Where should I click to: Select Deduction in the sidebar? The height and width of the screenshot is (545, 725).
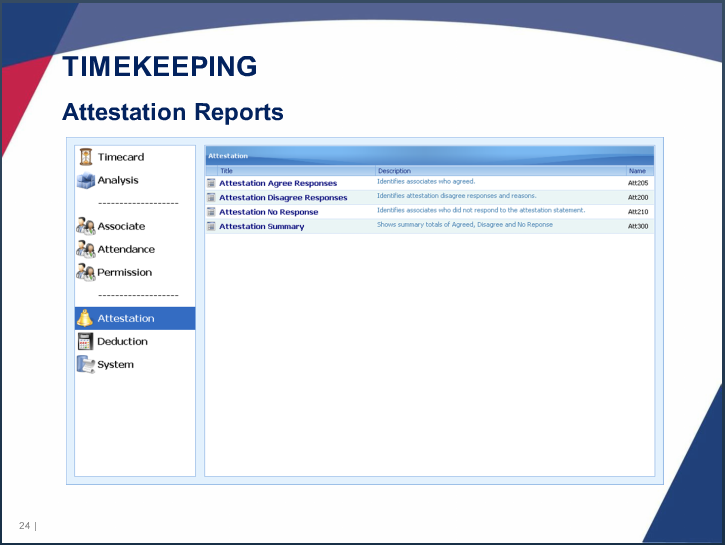(x=122, y=341)
